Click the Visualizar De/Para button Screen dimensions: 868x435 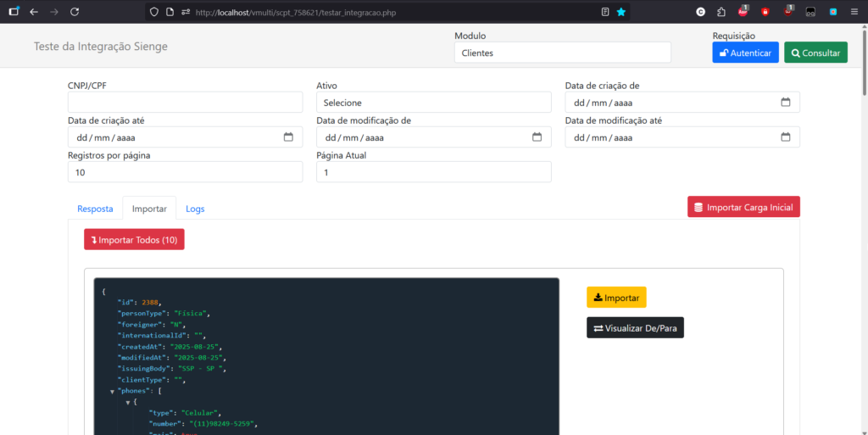tap(635, 328)
